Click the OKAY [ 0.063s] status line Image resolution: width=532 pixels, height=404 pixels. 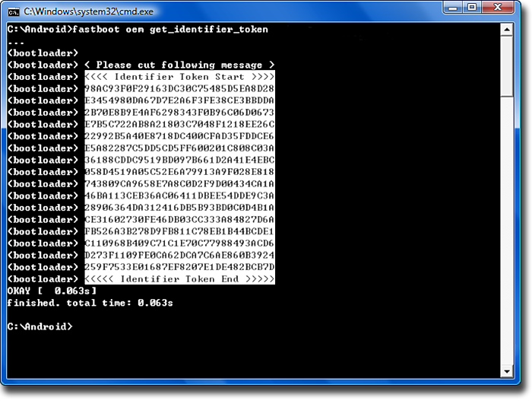click(x=52, y=291)
